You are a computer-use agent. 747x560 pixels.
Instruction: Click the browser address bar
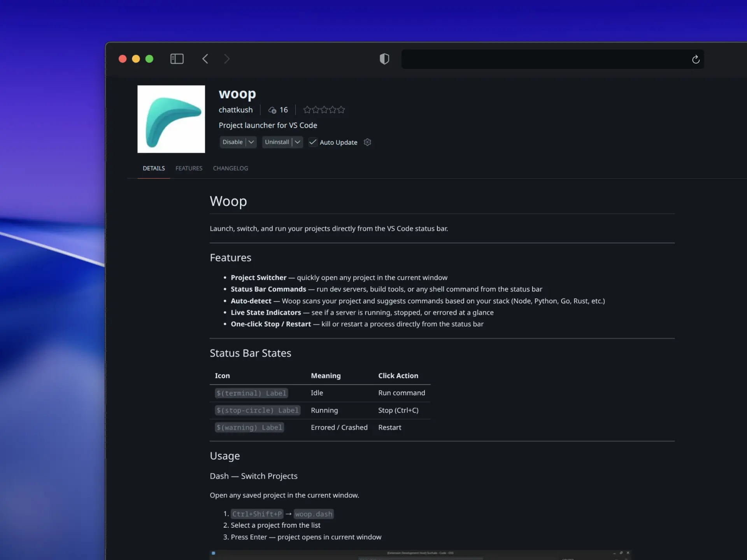pyautogui.click(x=552, y=59)
